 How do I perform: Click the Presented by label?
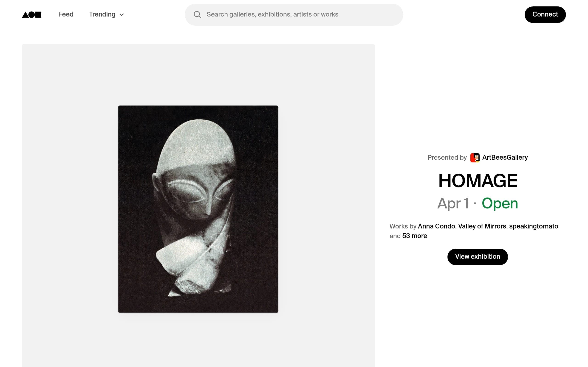(x=447, y=158)
